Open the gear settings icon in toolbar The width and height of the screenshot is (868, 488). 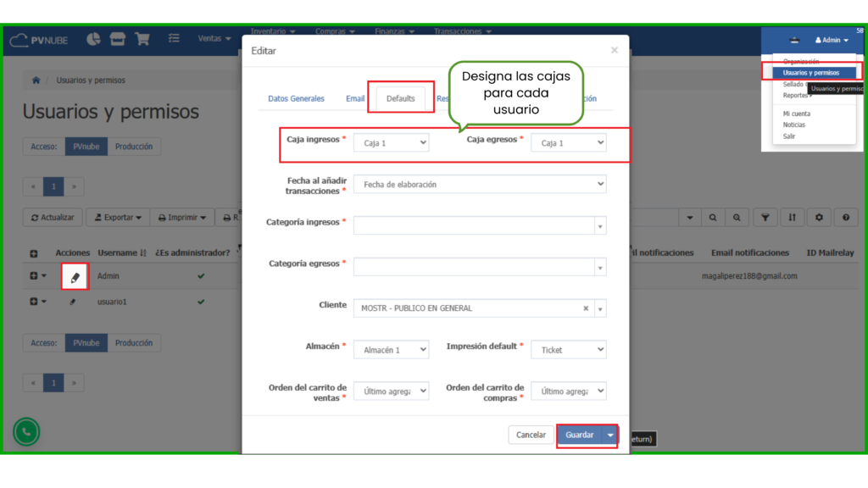(x=819, y=218)
